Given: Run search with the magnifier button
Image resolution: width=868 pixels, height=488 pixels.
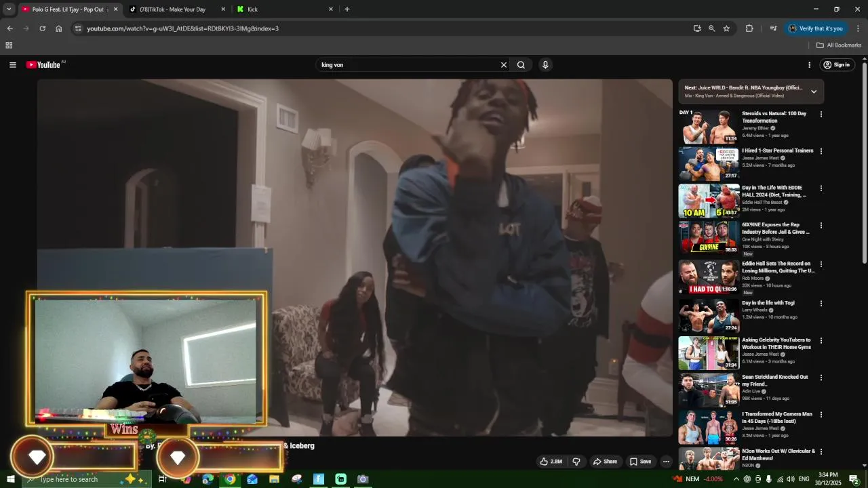Looking at the screenshot, I should click(x=521, y=65).
